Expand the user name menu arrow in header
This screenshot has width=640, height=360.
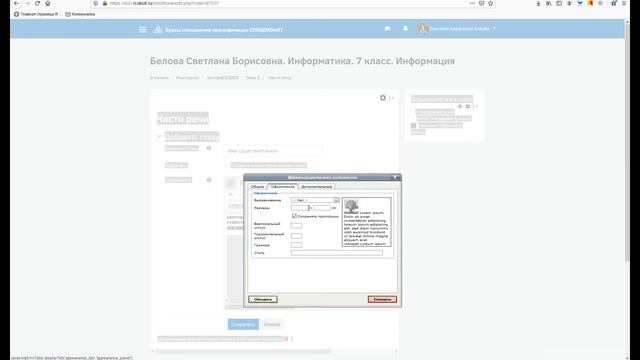point(494,29)
